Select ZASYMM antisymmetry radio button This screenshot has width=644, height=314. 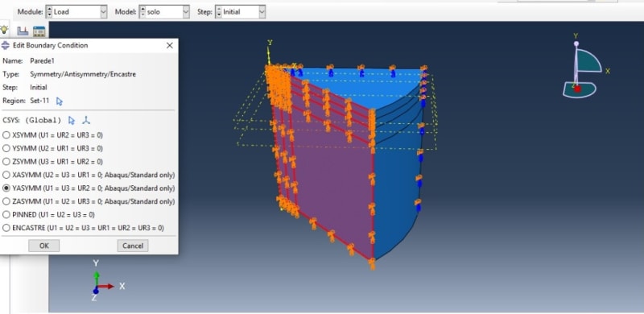(x=89, y=201)
